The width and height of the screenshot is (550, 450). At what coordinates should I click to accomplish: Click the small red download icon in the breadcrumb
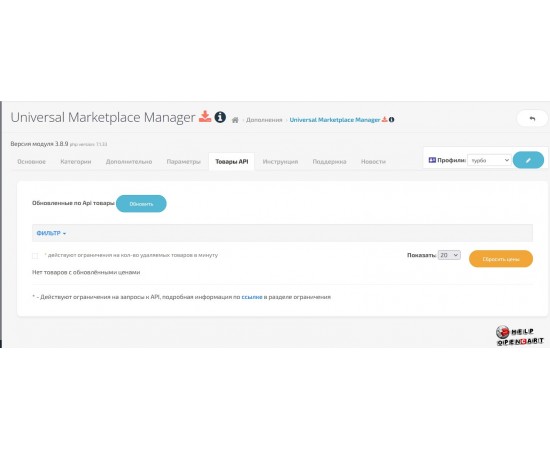coord(384,120)
